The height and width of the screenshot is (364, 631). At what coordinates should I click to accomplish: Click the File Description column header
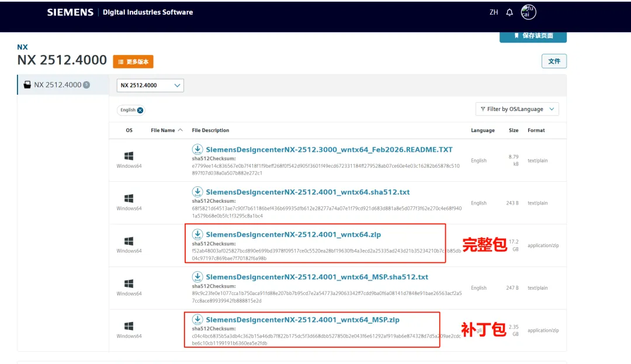(x=210, y=130)
